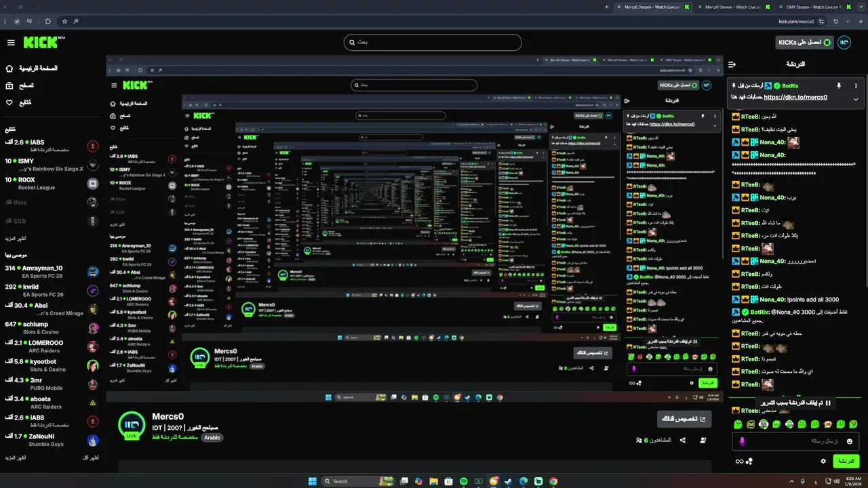The width and height of the screenshot is (868, 488).
Task: Open the Absi channel in the sidebar
Action: tap(52, 309)
